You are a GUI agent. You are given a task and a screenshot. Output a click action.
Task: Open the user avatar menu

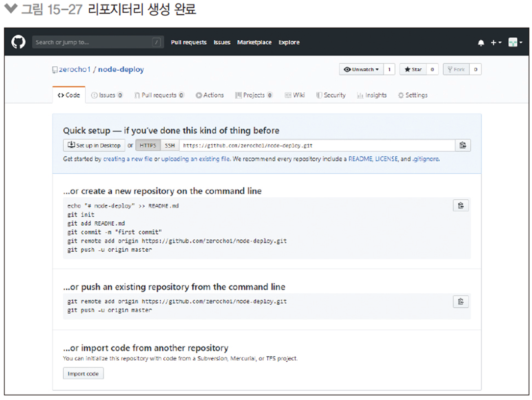[x=515, y=42]
